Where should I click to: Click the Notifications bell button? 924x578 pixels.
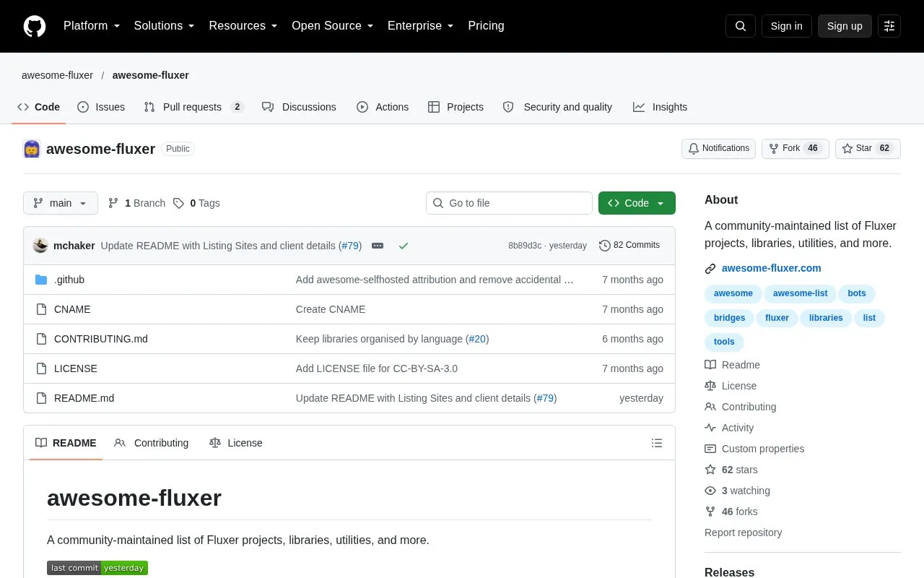[718, 149]
